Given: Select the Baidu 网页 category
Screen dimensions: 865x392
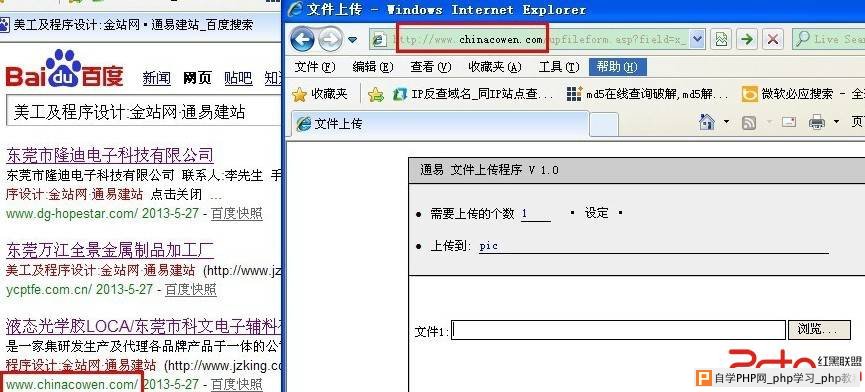Looking at the screenshot, I should 197,78.
